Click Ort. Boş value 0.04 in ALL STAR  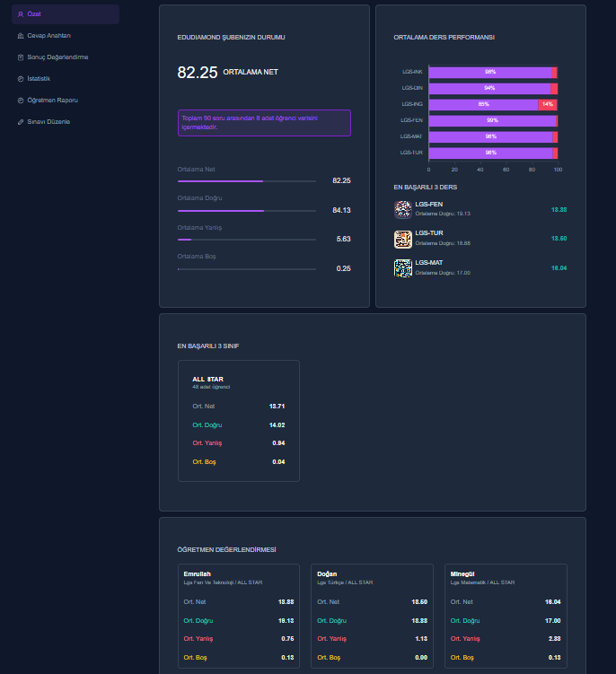(x=278, y=462)
